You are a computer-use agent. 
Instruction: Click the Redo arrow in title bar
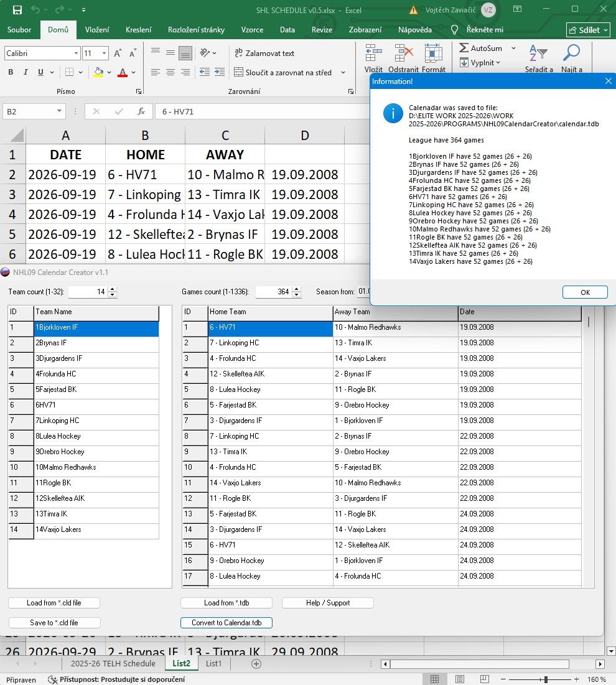pos(59,9)
